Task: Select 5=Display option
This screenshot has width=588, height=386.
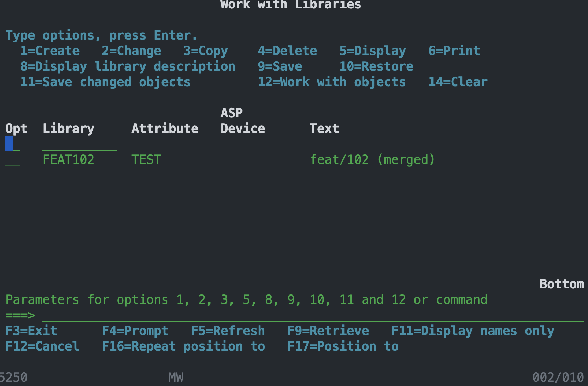Action: coord(372,51)
